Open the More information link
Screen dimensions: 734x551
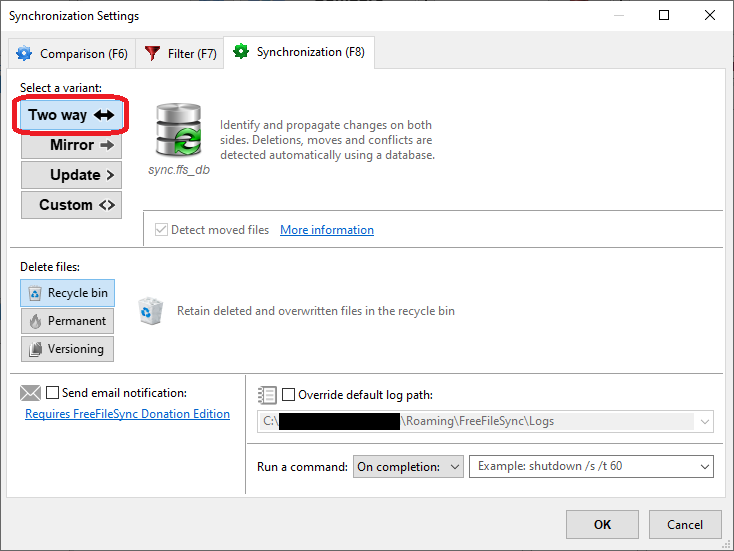pyautogui.click(x=327, y=230)
